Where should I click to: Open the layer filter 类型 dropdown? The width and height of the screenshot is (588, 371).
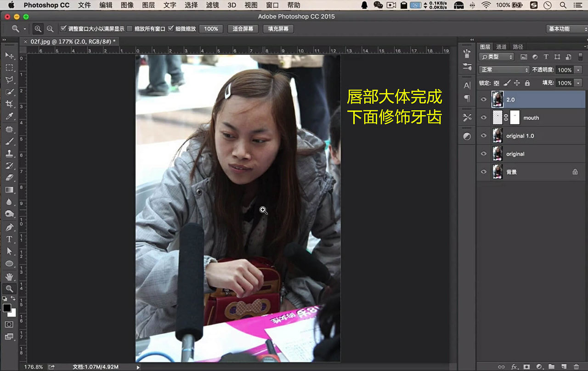point(497,57)
